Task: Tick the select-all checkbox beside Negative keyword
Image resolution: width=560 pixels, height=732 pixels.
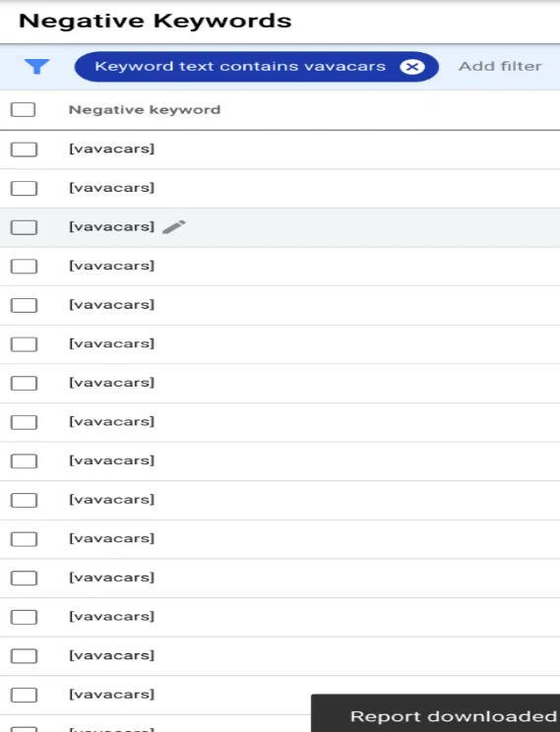Action: [x=24, y=110]
